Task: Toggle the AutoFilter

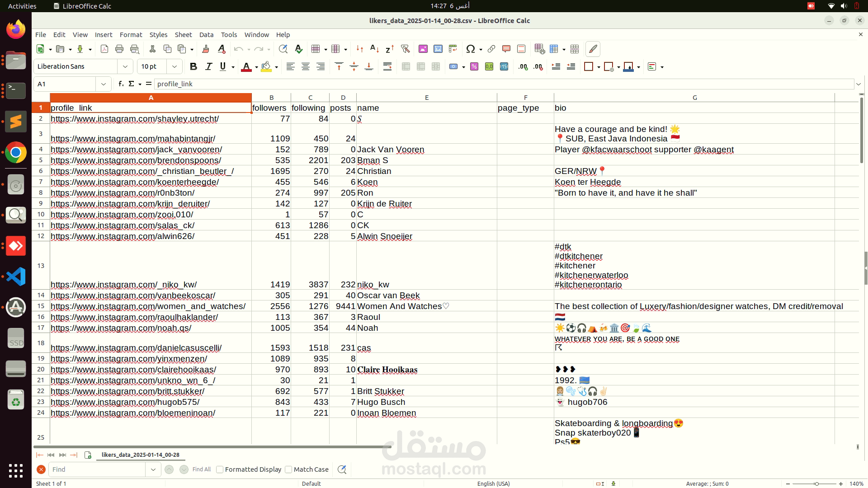Action: click(x=405, y=49)
